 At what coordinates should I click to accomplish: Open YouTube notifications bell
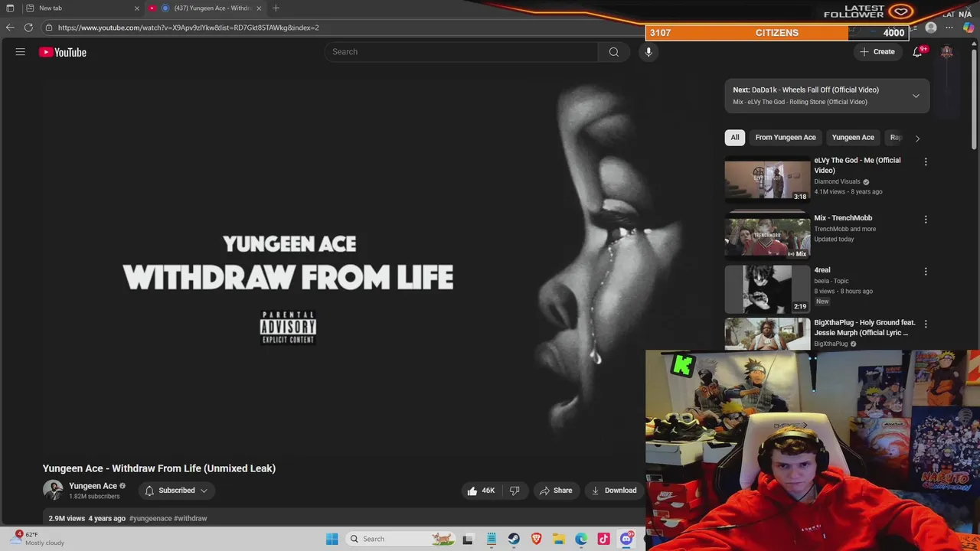(x=917, y=52)
